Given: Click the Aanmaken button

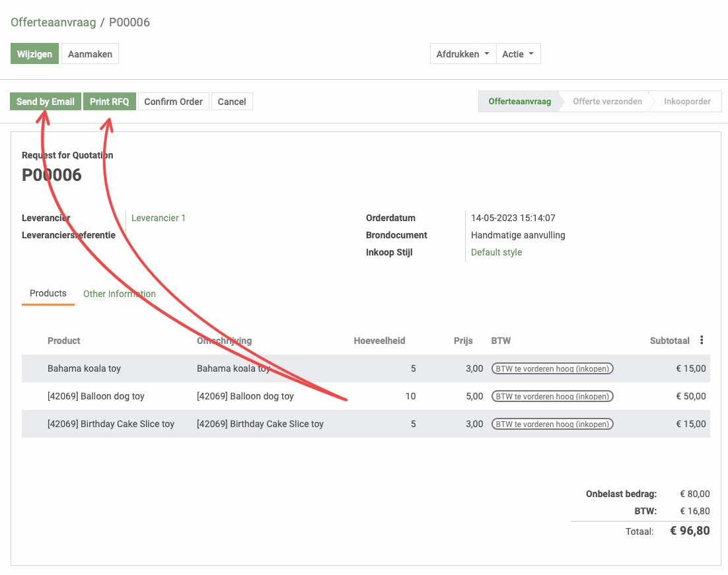Looking at the screenshot, I should (90, 54).
